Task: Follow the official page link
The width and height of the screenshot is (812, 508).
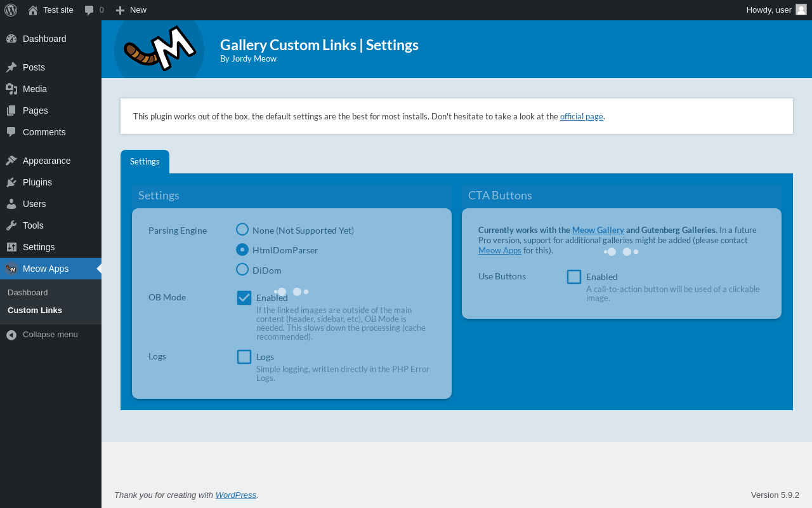Action: coord(581,116)
